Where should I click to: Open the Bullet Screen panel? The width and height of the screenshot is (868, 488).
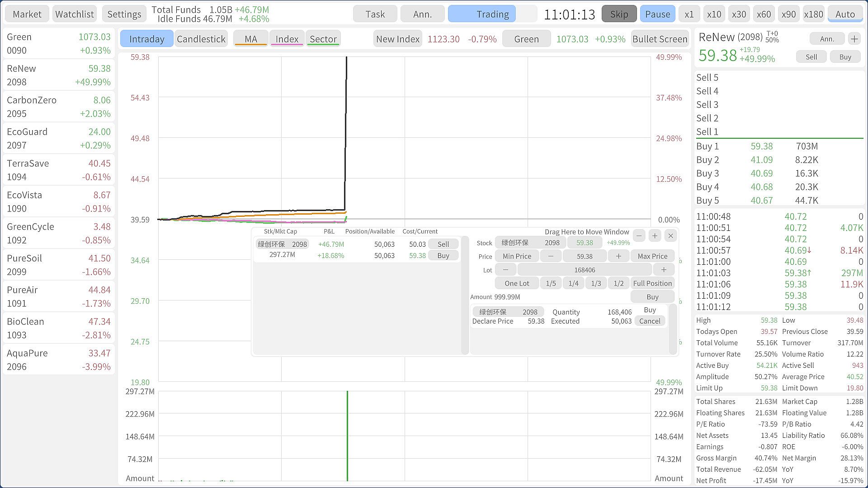pos(660,39)
